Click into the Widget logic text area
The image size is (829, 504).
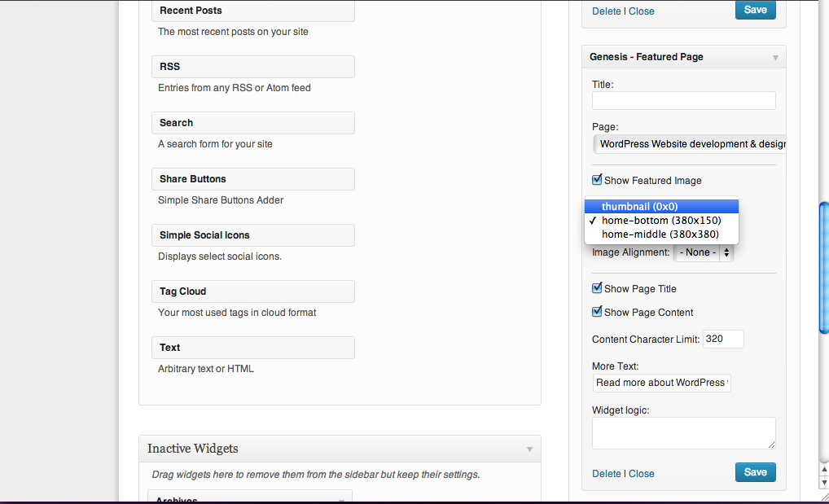coord(683,433)
